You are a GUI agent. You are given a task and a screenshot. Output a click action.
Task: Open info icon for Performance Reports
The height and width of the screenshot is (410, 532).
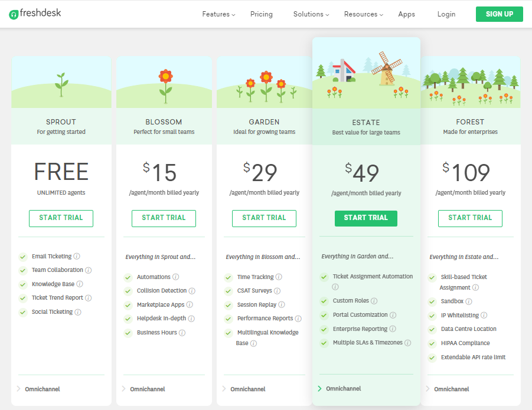[x=298, y=319]
